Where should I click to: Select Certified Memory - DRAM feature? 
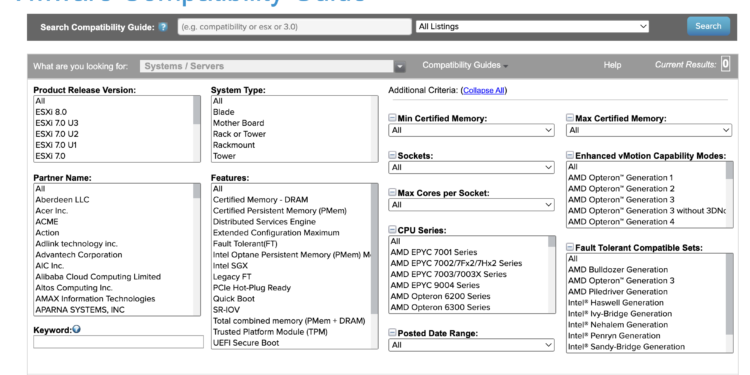tap(260, 200)
